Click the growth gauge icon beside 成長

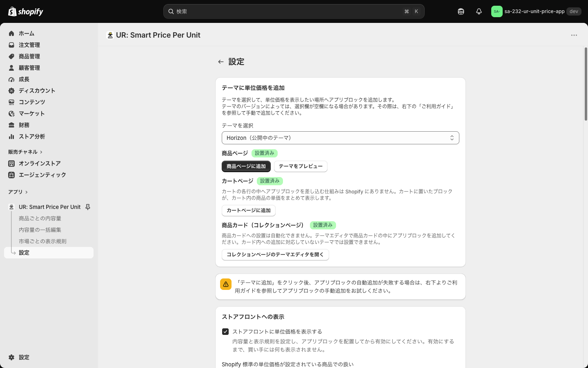tap(11, 79)
